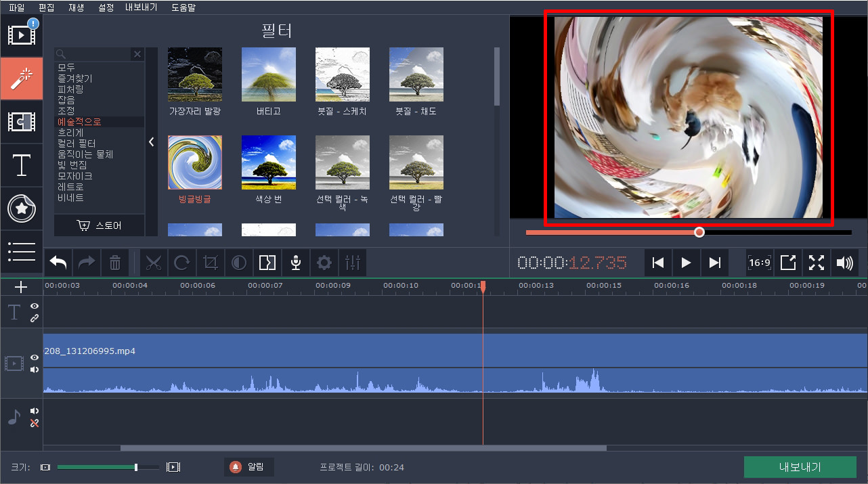Rotate the clip using rotate icon

click(182, 263)
